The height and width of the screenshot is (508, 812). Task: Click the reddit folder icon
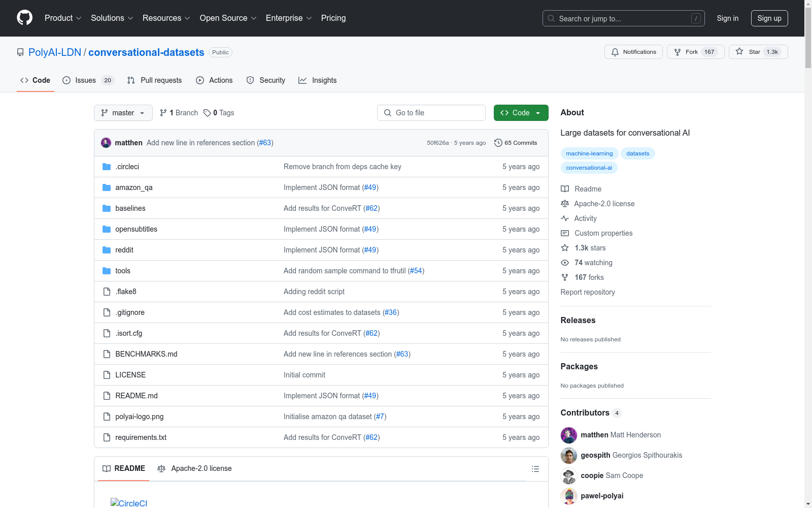[x=107, y=250]
